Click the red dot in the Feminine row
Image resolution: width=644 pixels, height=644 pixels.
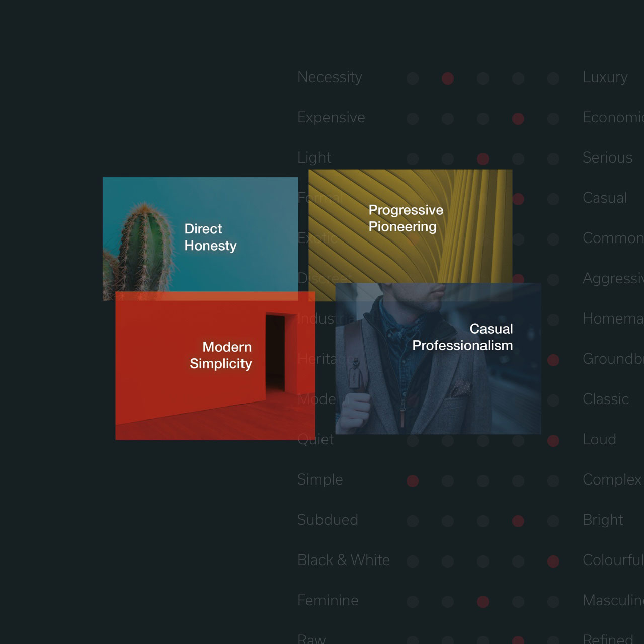point(483,601)
